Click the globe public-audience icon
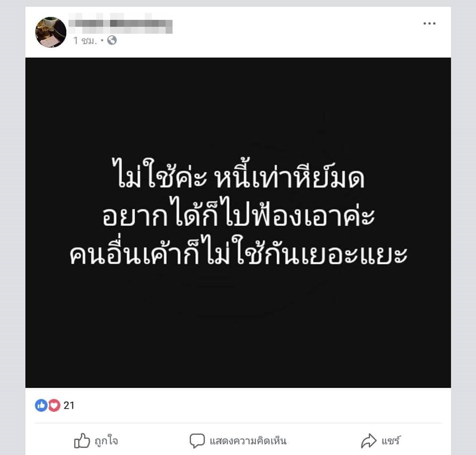Image resolution: width=476 pixels, height=455 pixels. [x=112, y=40]
